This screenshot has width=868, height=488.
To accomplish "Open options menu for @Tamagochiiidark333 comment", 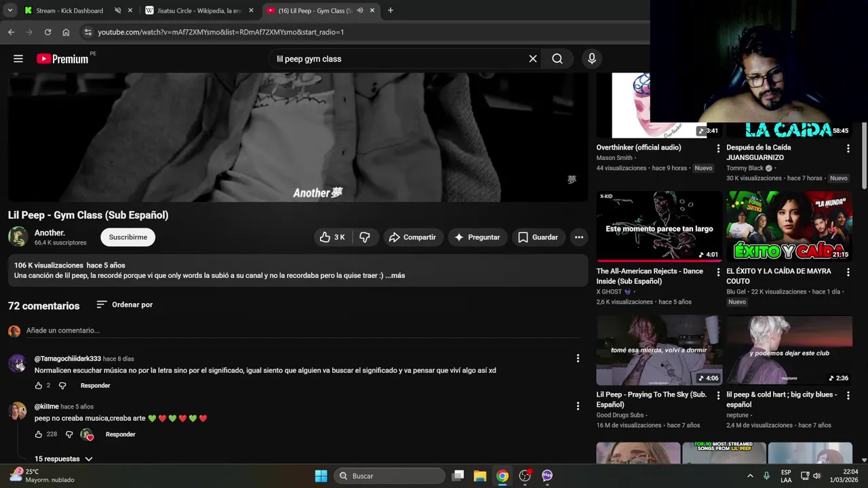I will tap(578, 358).
